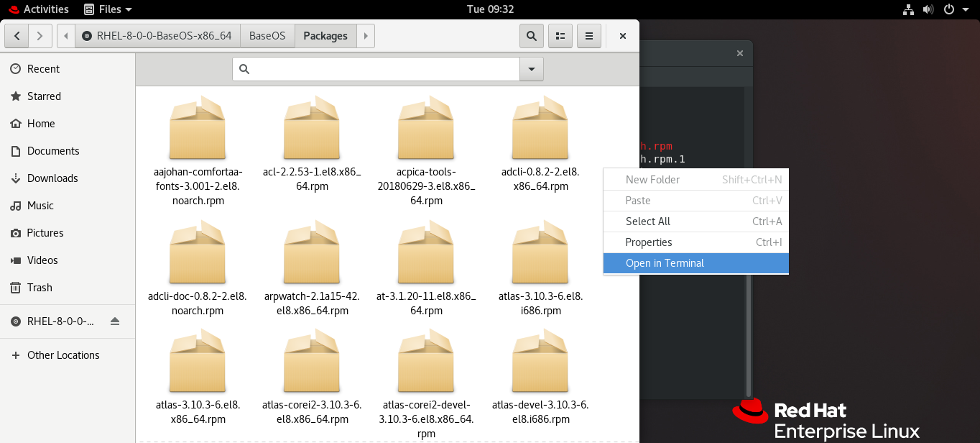The image size is (980, 443).
Task: Select arpwatch-2.1a15-42 package file
Action: (312, 268)
